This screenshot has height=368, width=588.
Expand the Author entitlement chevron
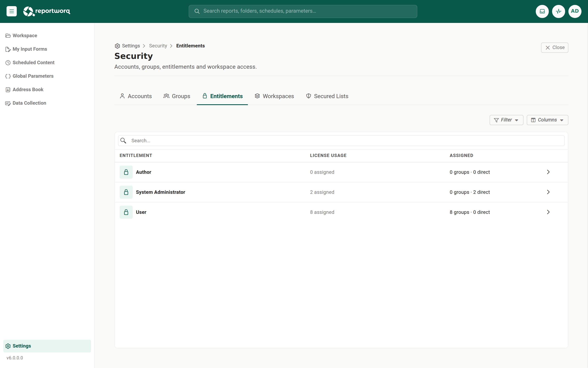548,172
